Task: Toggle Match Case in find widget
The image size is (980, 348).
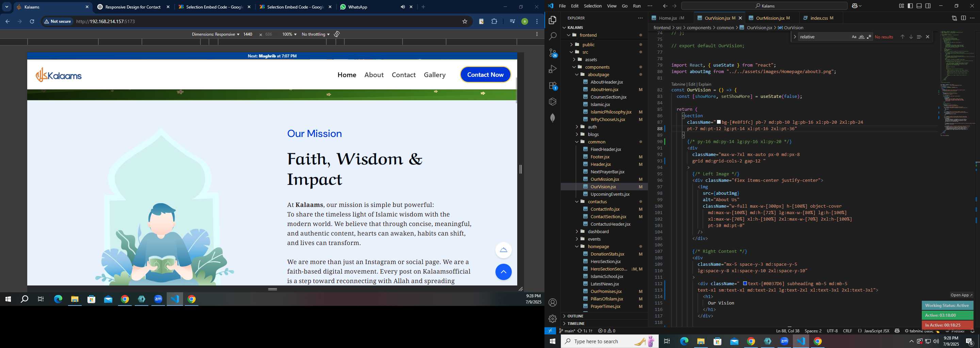Action: [854, 37]
